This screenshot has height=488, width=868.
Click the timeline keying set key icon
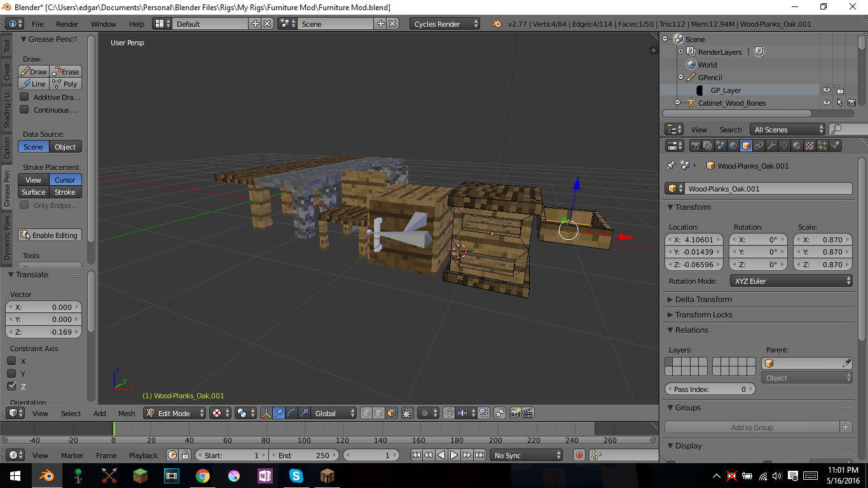pyautogui.click(x=596, y=455)
